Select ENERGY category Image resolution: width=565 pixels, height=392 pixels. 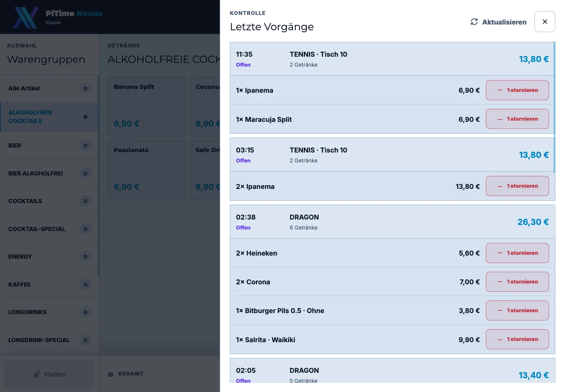(x=49, y=257)
